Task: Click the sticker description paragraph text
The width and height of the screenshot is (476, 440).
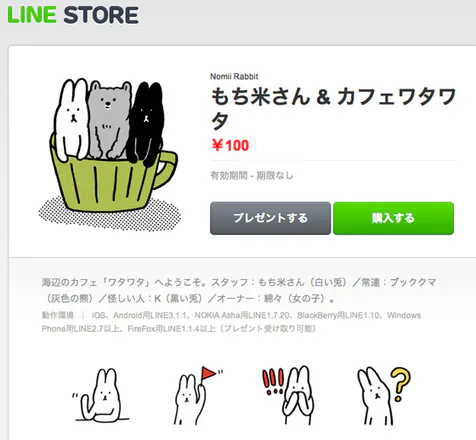Action: 239,290
